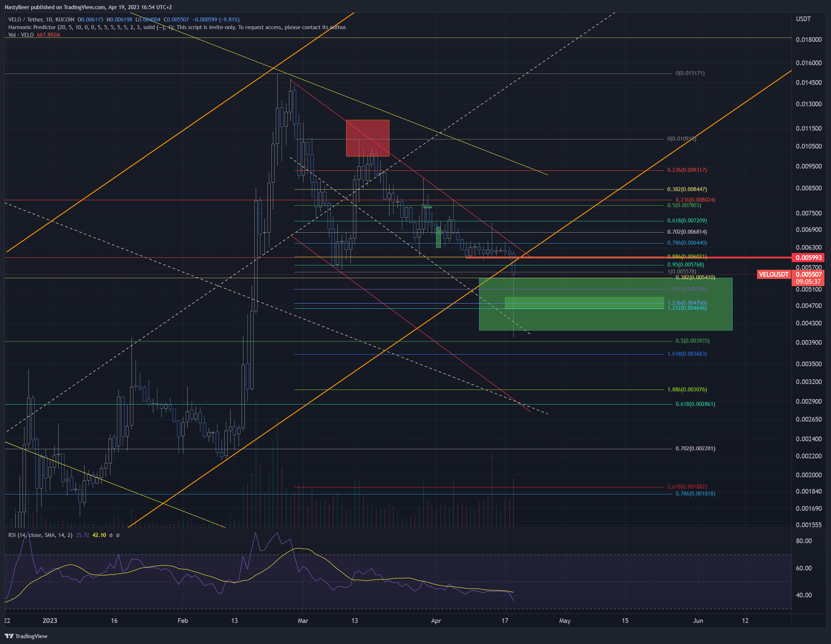Select the VELO / Tether, 1D, KUCOIN symbol legend
Viewport: 831px width, 644px height.
(41, 19)
